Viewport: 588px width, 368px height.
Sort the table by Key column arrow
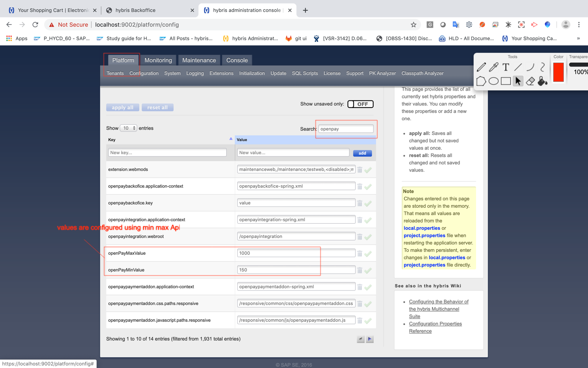tap(231, 139)
